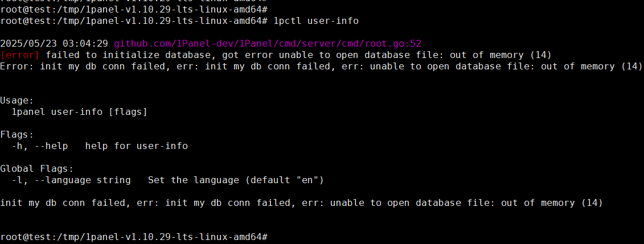Click "help for user-info" description
The image size is (644, 244).
pyautogui.click(x=136, y=146)
